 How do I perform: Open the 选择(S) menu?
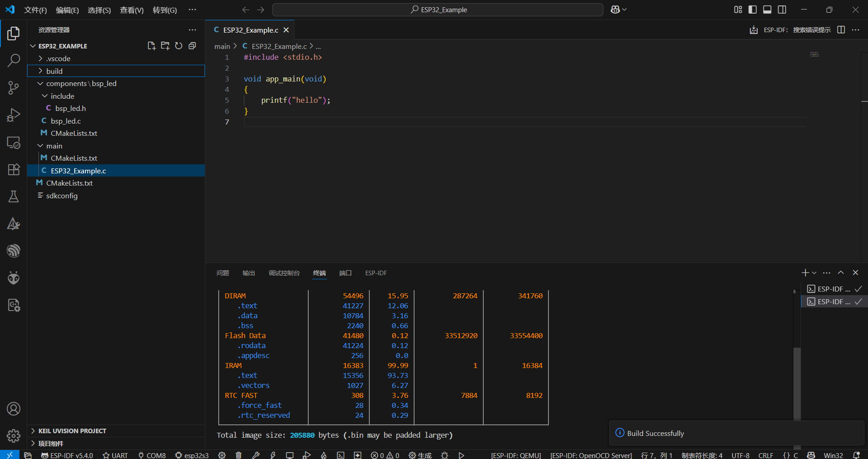click(99, 10)
